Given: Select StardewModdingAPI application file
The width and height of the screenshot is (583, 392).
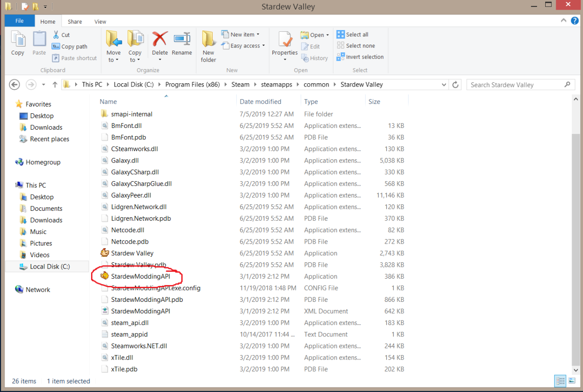Looking at the screenshot, I should [141, 276].
